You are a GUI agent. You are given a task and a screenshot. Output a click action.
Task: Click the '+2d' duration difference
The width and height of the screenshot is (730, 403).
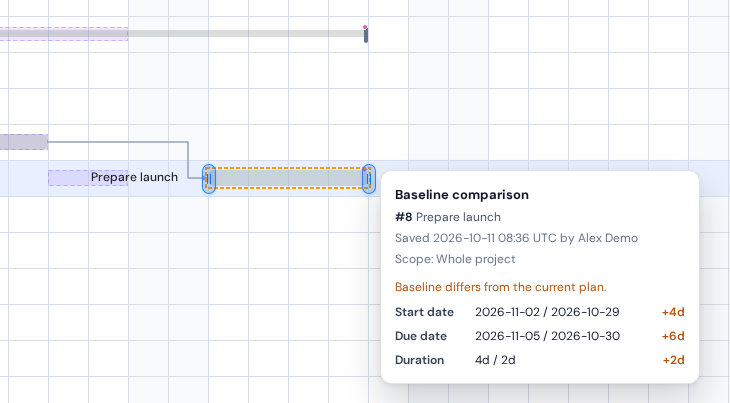(674, 361)
